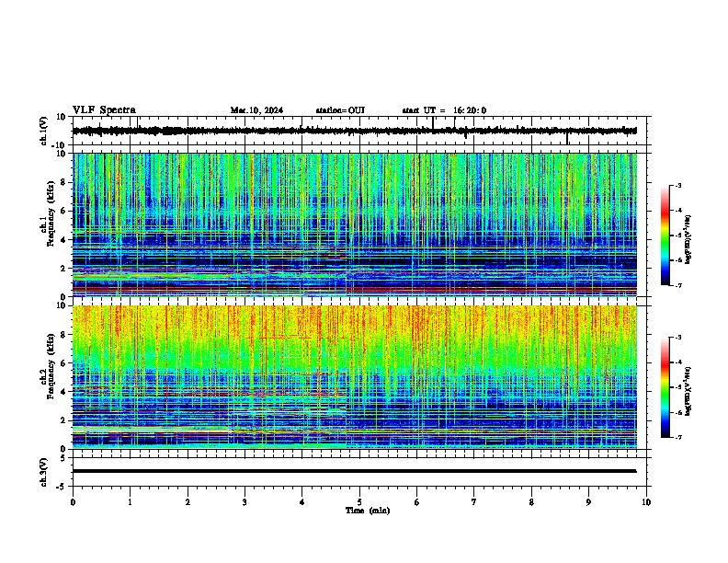Click the "ch.1(V)" axis label
This screenshot has width=728, height=563.
coord(44,131)
